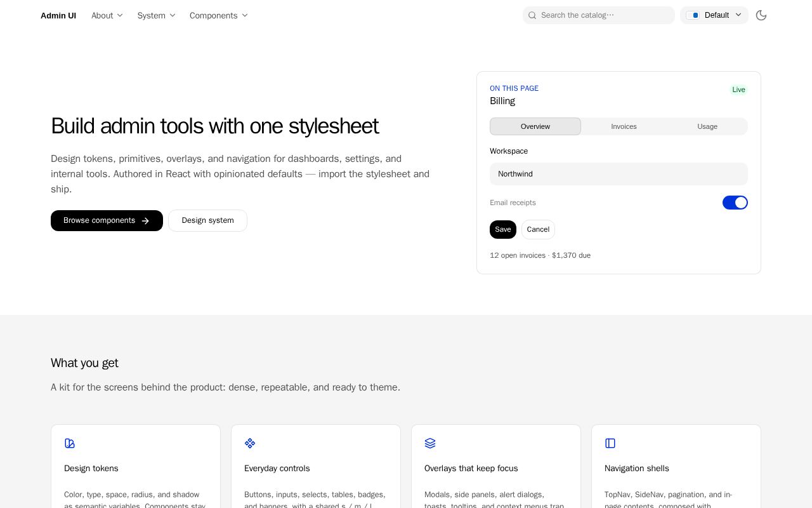812x508 pixels.
Task: Click the arrow in Browse components
Action: click(x=145, y=221)
